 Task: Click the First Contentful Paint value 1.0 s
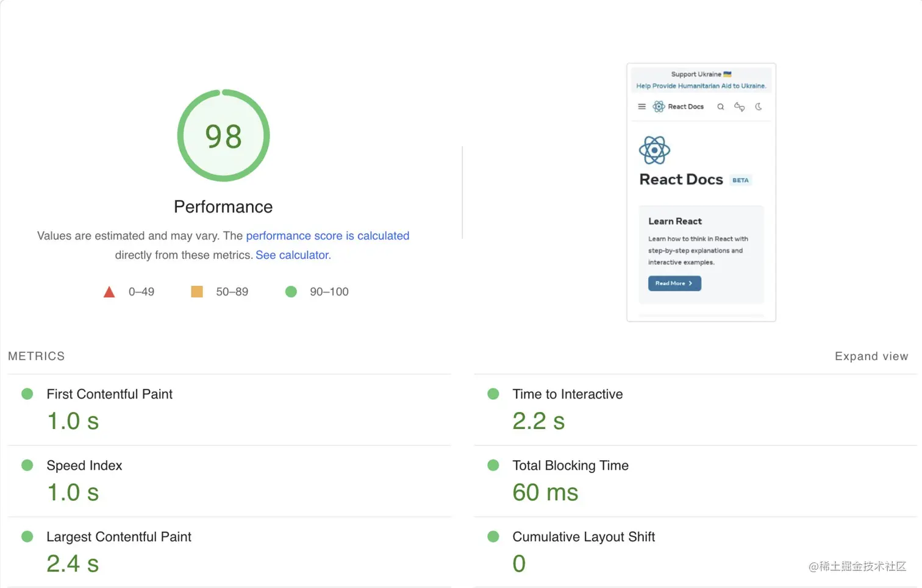(x=73, y=422)
